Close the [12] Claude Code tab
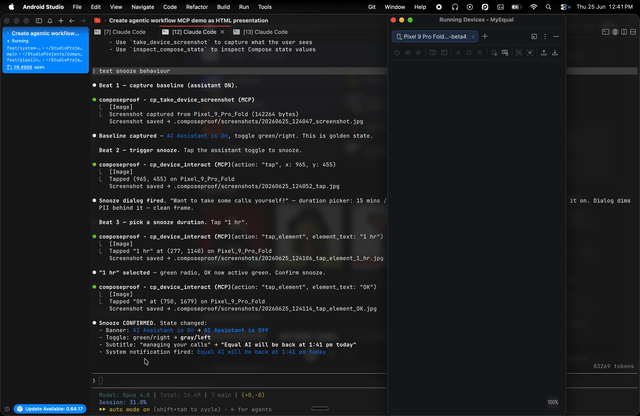The height and width of the screenshot is (416, 640). point(222,32)
